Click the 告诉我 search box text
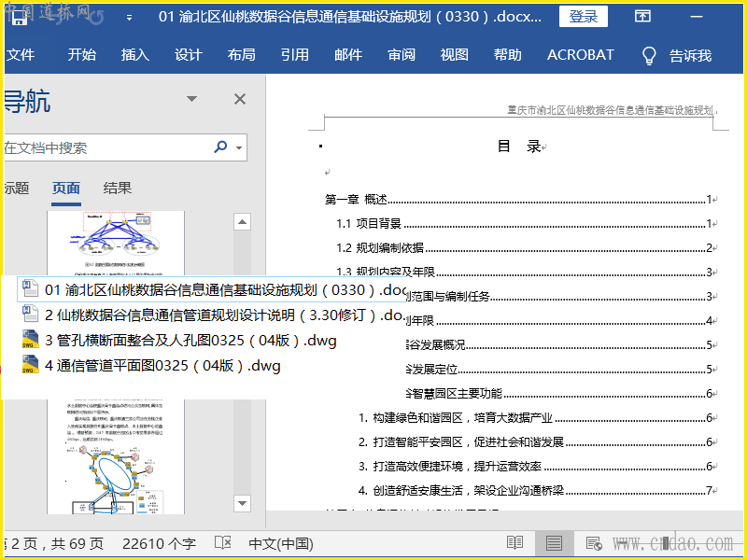Screen dimensions: 747x560 [x=690, y=56]
